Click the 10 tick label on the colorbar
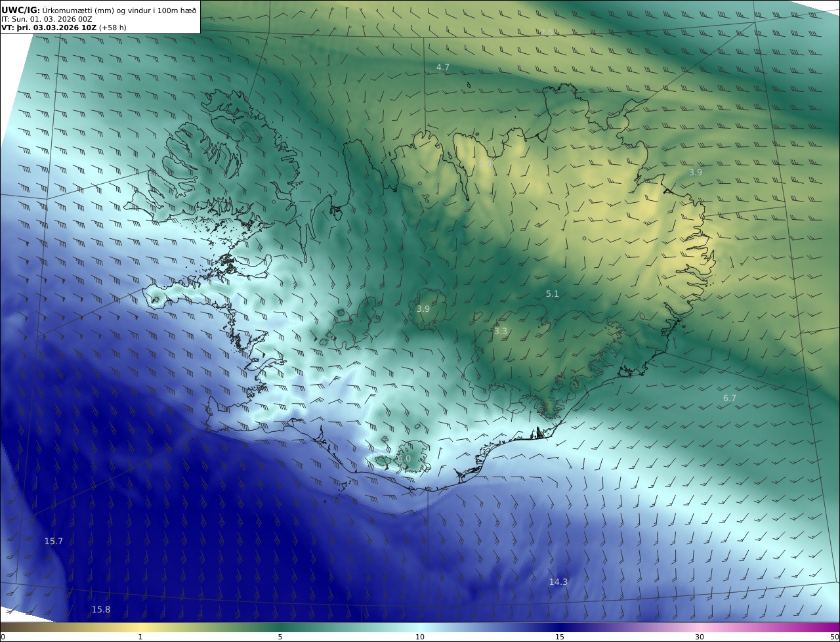This screenshot has height=642, width=840. (x=420, y=637)
